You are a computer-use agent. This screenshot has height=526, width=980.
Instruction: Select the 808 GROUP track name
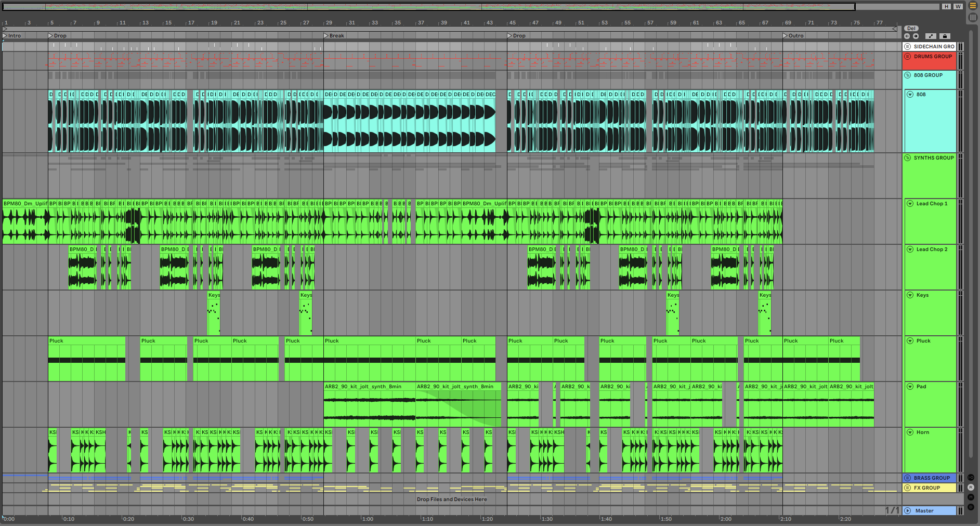(928, 75)
